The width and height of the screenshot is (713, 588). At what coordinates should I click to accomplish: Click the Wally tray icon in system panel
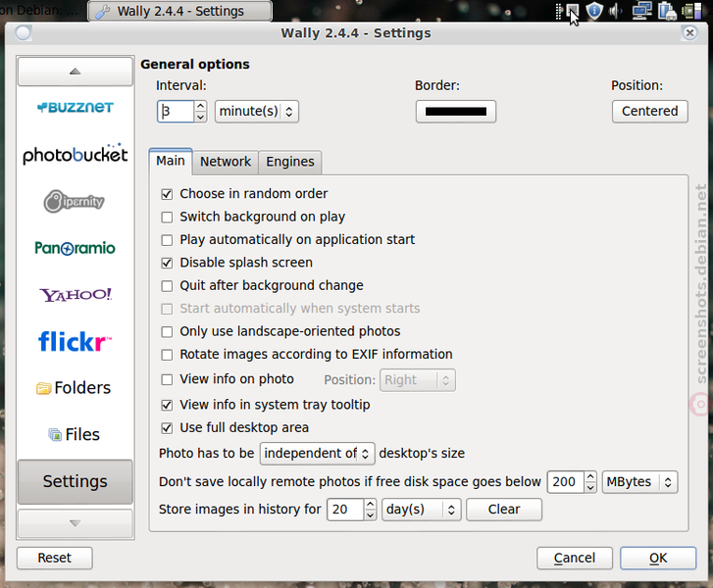573,10
